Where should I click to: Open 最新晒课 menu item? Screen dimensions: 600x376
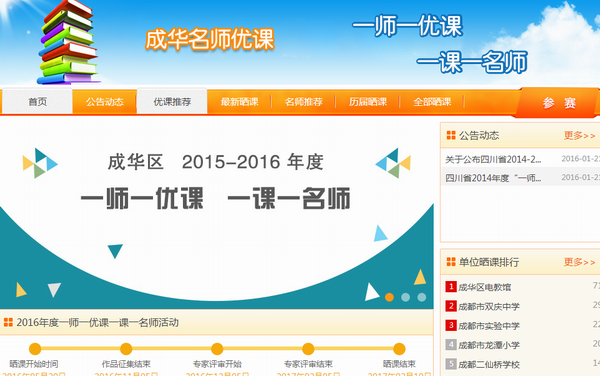tap(240, 102)
